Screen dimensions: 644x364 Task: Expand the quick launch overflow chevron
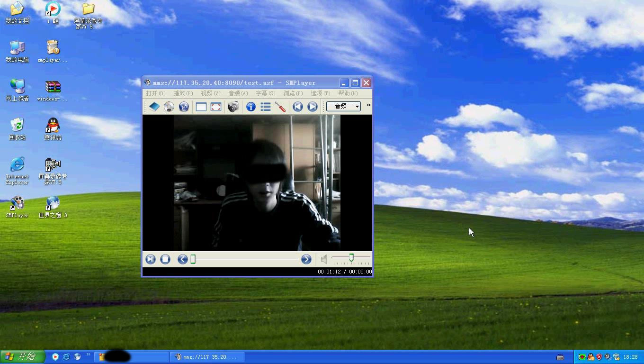point(88,355)
